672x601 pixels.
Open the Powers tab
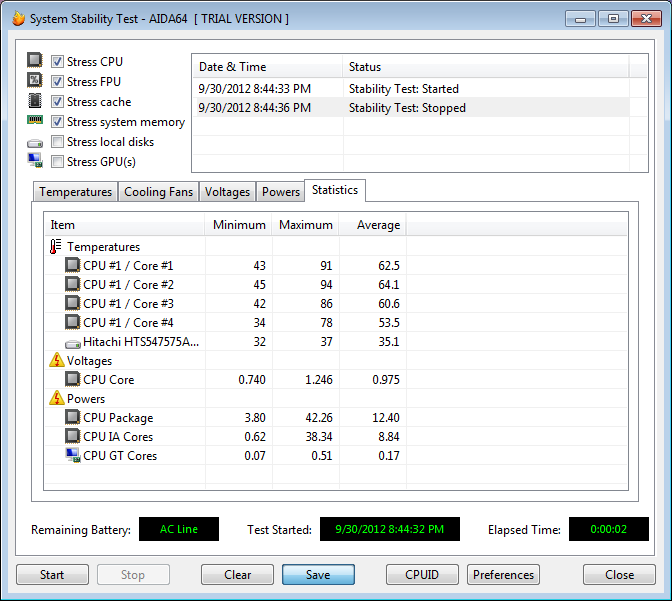[281, 192]
